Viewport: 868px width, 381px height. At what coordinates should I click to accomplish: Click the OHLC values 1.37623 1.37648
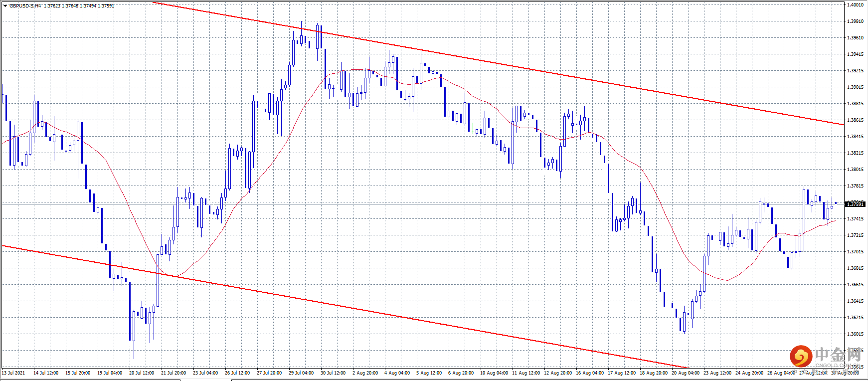(61, 6)
